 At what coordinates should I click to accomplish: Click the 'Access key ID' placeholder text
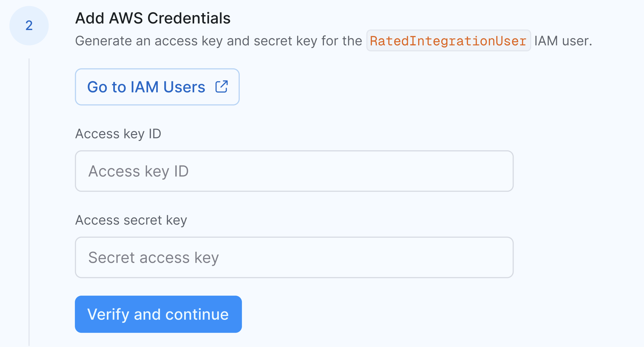138,171
